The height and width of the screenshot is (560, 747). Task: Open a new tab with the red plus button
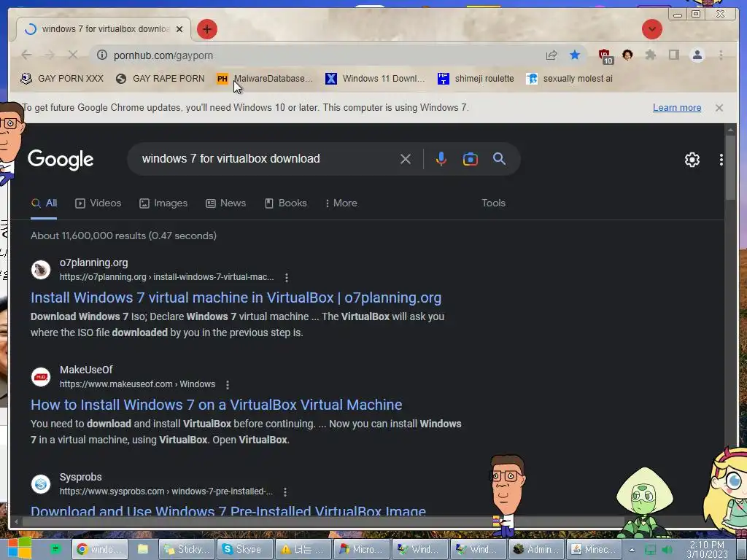206,29
